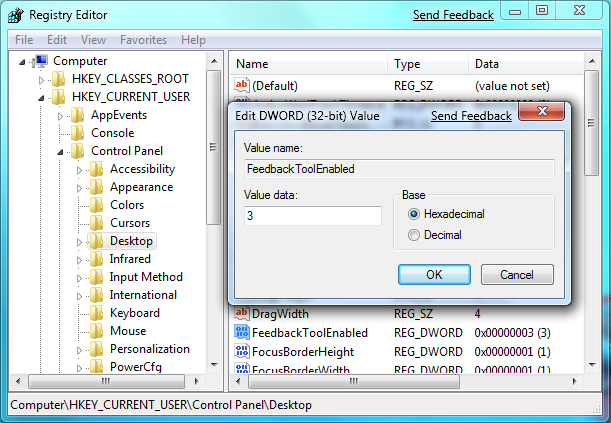Click the Desktop folder icon
Screen dimensions: 611x423
point(96,241)
